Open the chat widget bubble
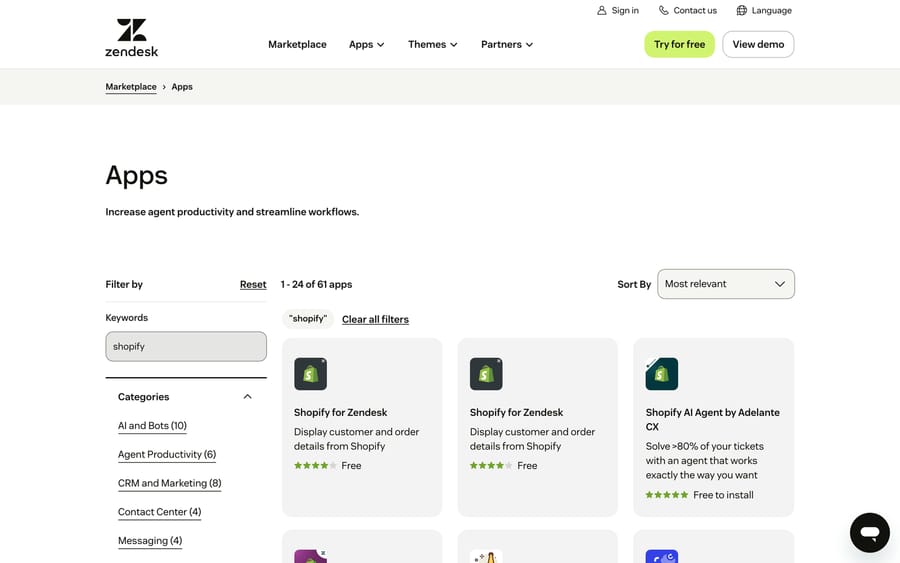This screenshot has width=900, height=563. [870, 533]
